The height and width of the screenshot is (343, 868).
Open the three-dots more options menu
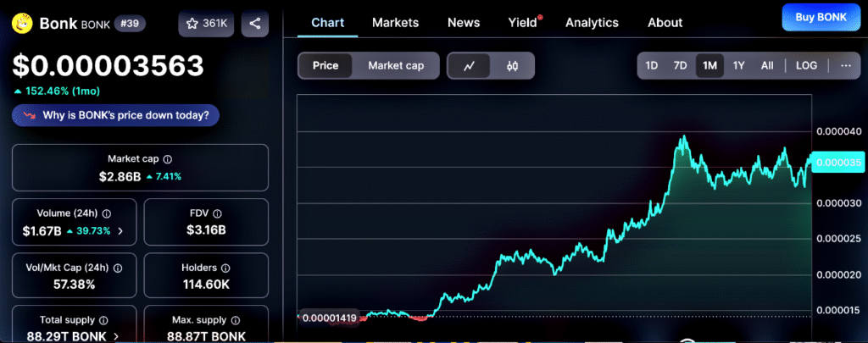(x=846, y=65)
